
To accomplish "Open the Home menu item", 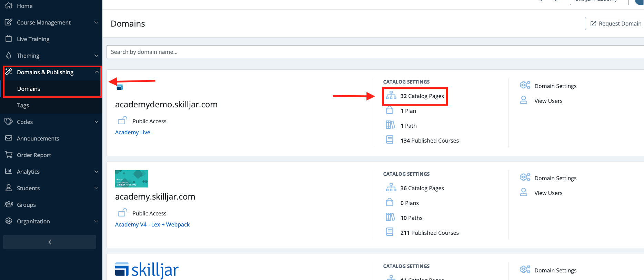I will (x=51, y=6).
